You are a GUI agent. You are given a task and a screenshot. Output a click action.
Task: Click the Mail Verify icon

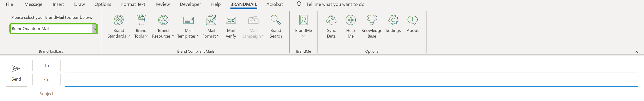coord(230,20)
